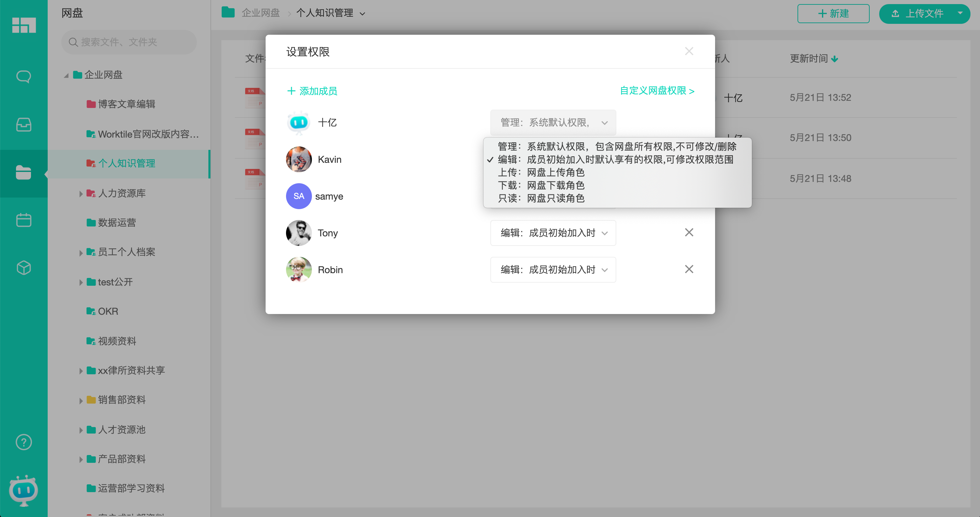
Task: Click the 搜索文件、文件夹 search field
Action: 129,42
